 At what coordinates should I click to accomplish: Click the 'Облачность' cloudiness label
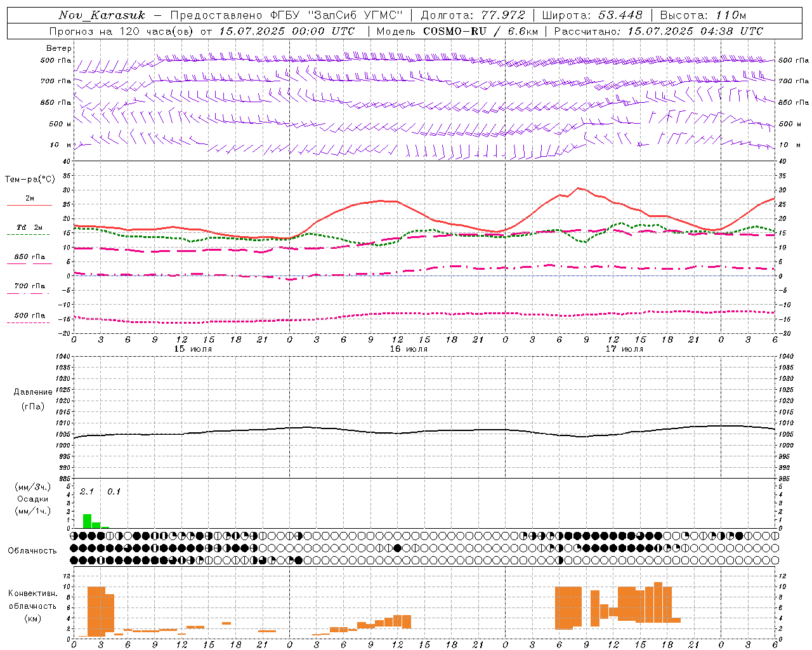pyautogui.click(x=32, y=550)
